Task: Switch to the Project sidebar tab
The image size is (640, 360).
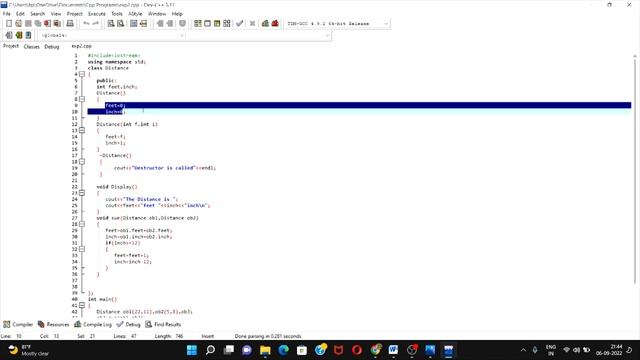Action: 11,46
